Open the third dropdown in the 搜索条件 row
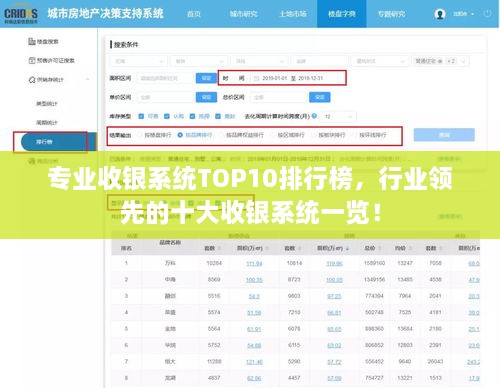 259,61
